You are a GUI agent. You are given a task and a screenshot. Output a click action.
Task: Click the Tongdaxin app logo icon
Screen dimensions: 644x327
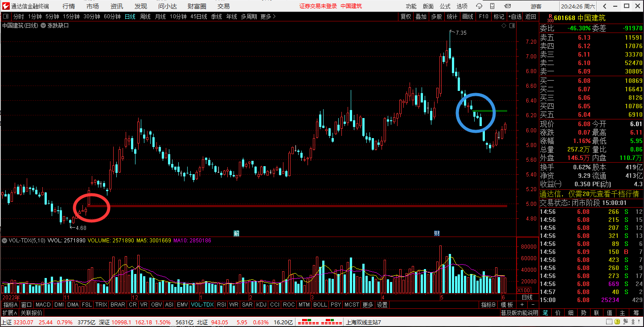click(5, 6)
